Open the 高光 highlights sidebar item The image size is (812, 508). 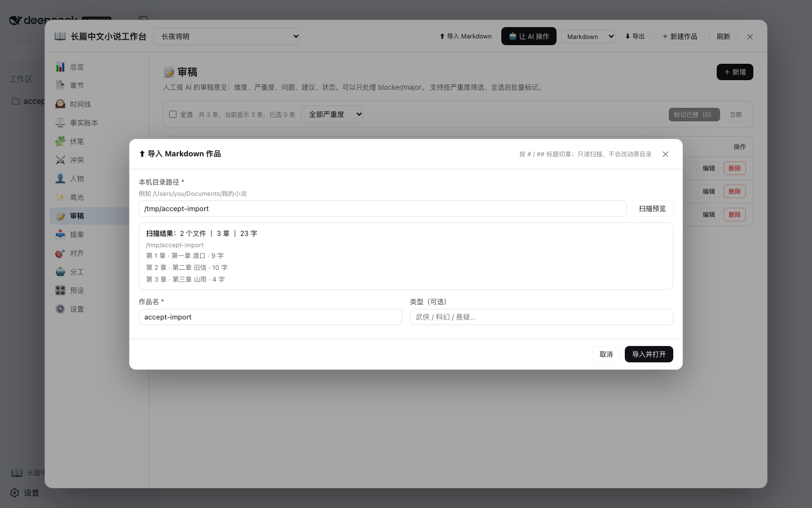click(90, 197)
